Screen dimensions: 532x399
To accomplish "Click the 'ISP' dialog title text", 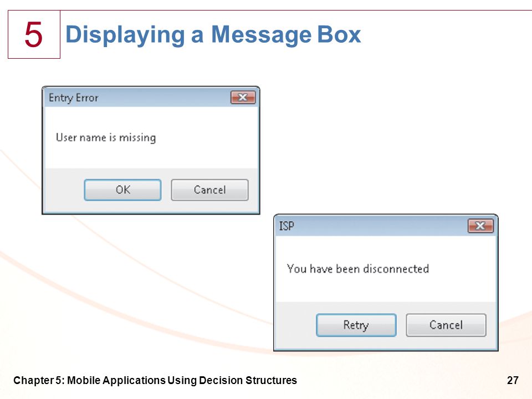I will pos(287,226).
